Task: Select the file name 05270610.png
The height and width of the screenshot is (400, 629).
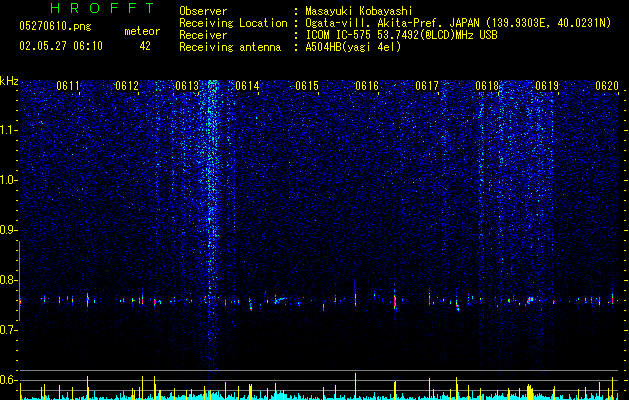Action: coord(55,27)
